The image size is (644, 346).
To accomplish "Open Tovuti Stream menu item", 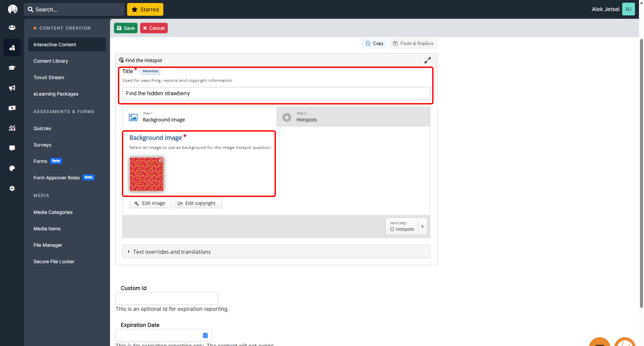I will [49, 77].
